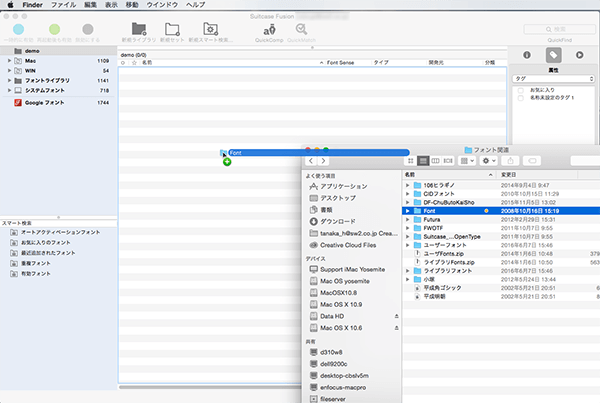Open Creative Cloud Files in sidebar
This screenshot has width=600, height=403.
tap(348, 245)
